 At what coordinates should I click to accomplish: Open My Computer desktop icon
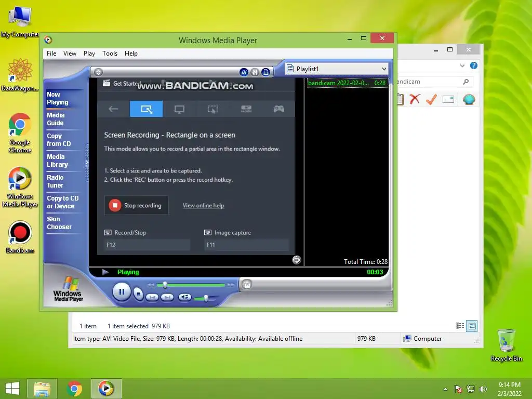pyautogui.click(x=20, y=21)
